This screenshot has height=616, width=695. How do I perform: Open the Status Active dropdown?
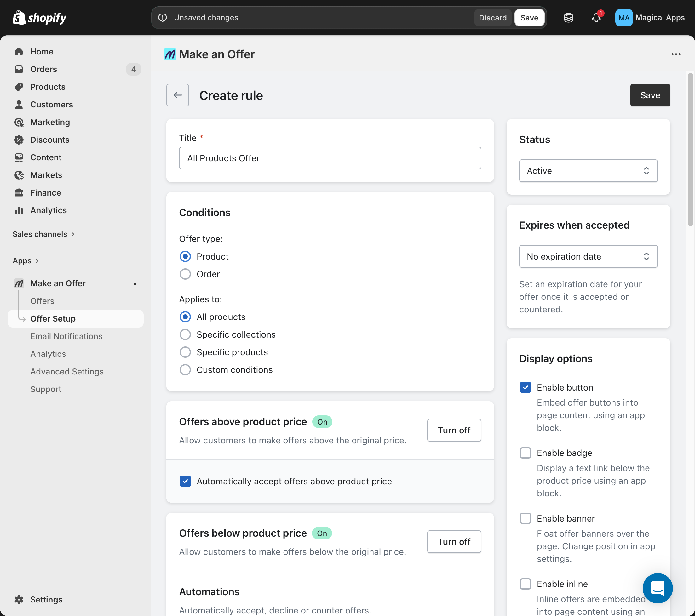[x=588, y=171]
